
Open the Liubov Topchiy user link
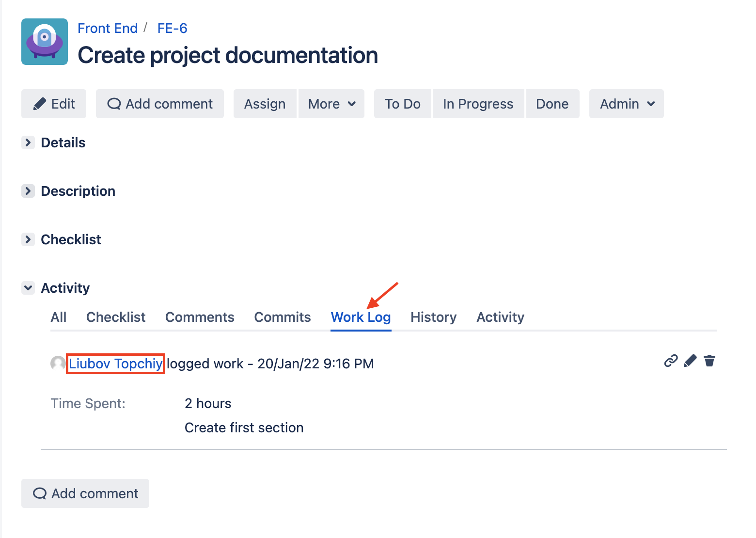point(115,364)
